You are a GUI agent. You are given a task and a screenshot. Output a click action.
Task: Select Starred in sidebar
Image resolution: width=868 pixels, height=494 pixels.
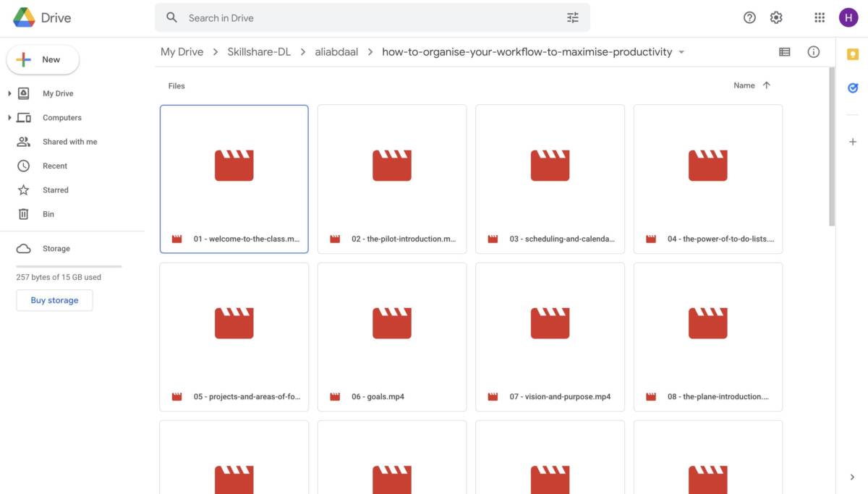click(x=56, y=190)
